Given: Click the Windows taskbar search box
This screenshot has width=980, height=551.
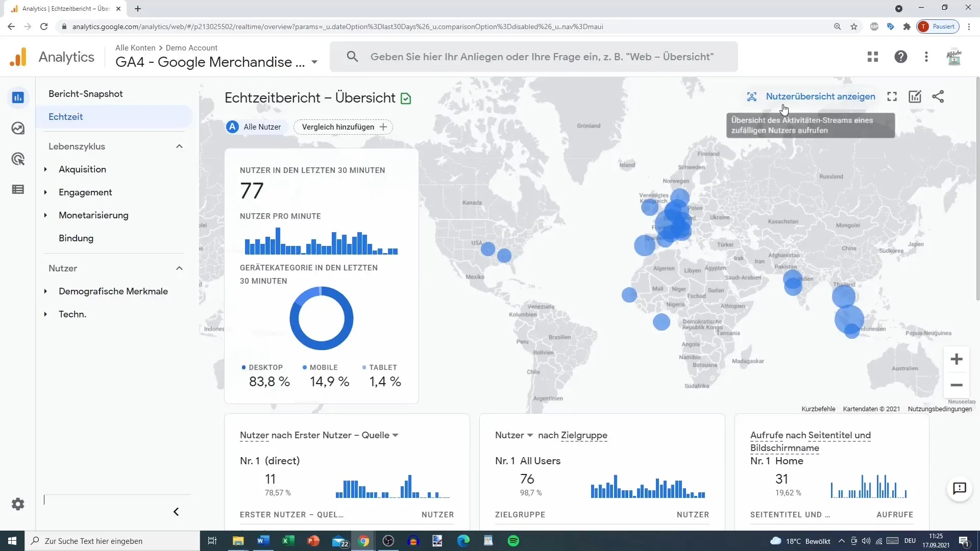Looking at the screenshot, I should 112,541.
